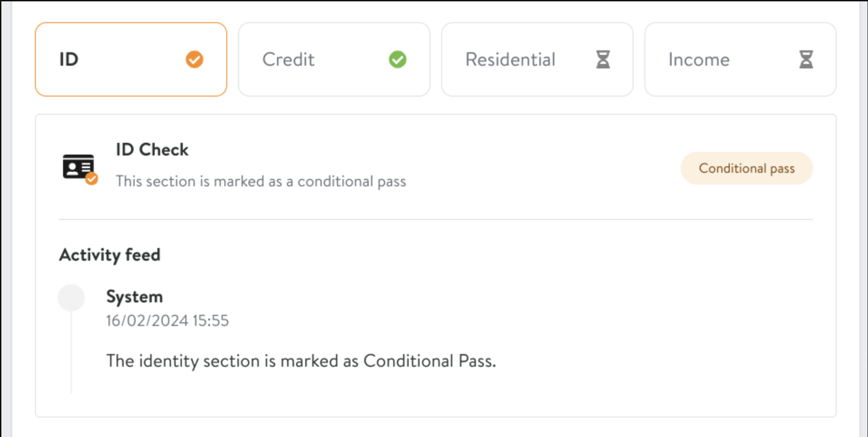Select the Income tab label
Viewport: 868px width, 437px height.
tap(699, 59)
